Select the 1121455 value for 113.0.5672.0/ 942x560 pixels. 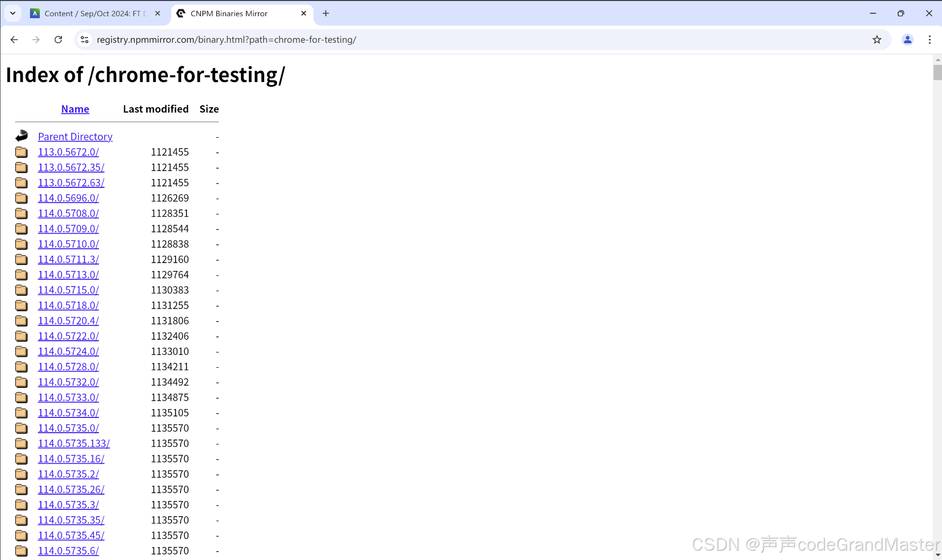pyautogui.click(x=170, y=152)
